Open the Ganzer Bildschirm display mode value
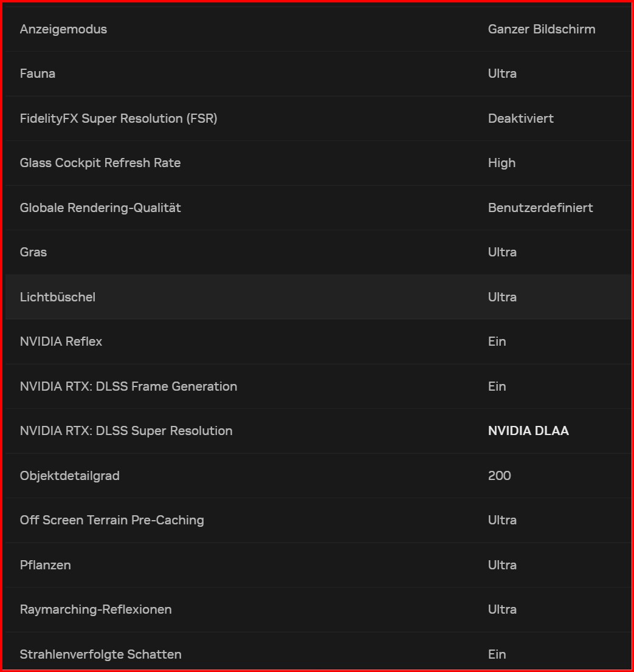634x672 pixels. click(x=541, y=29)
